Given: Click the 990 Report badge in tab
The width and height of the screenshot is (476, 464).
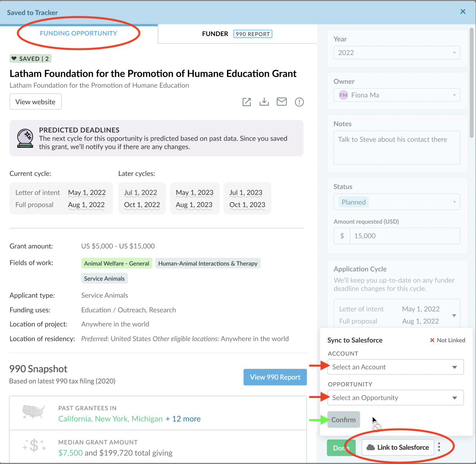Looking at the screenshot, I should [x=253, y=34].
